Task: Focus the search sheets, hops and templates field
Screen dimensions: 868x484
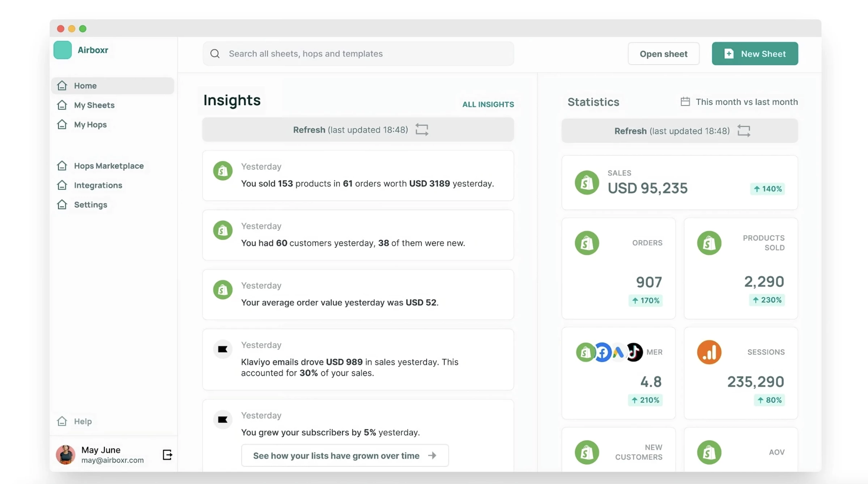Action: [358, 53]
